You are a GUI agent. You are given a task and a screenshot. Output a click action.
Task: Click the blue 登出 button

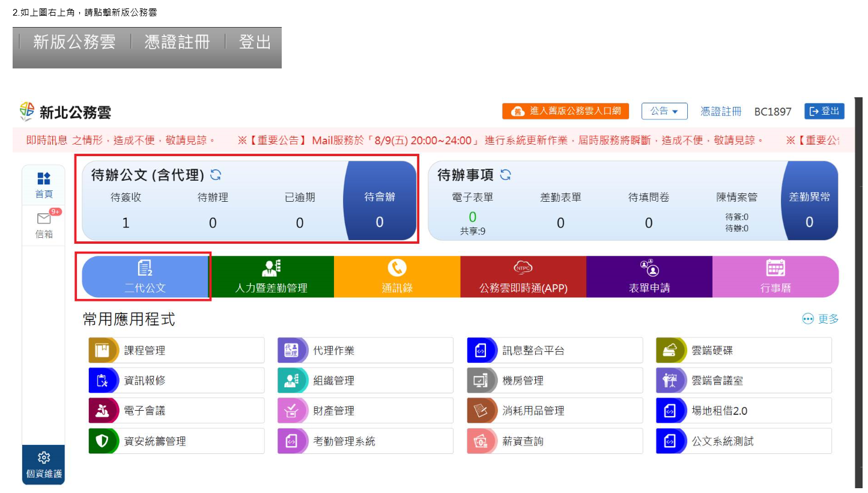pos(824,111)
